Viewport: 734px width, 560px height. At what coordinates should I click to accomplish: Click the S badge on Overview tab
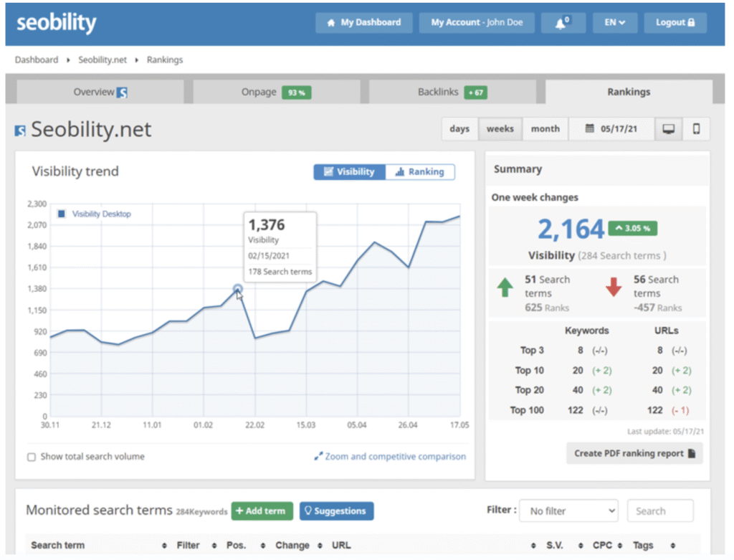point(122,92)
